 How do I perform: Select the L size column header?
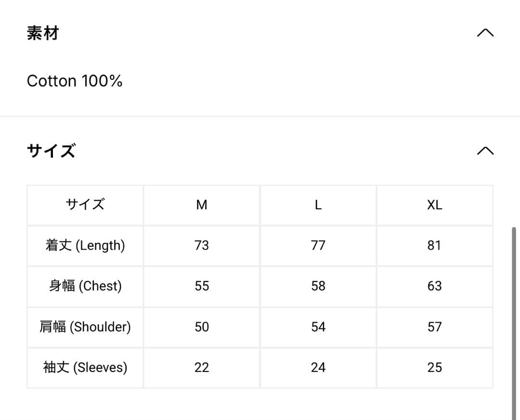click(x=318, y=205)
